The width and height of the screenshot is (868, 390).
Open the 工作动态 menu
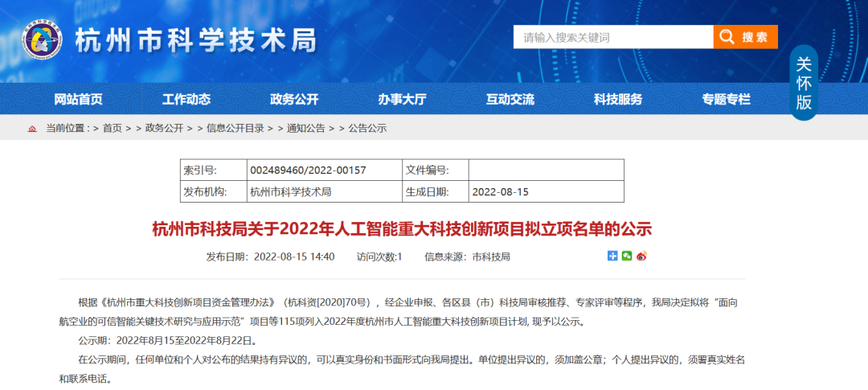point(186,99)
